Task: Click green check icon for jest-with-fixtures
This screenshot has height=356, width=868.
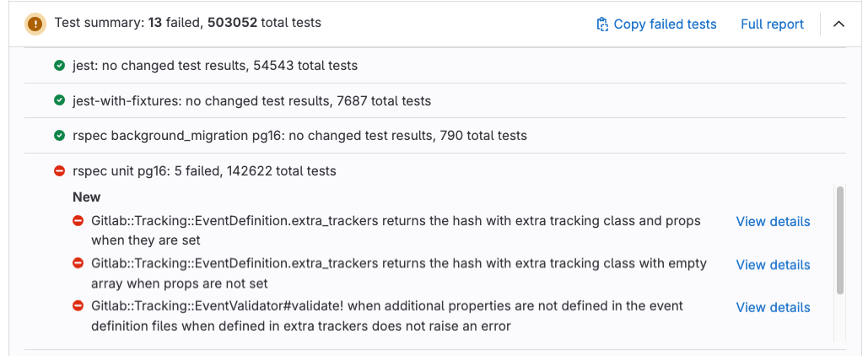Action: 60,100
